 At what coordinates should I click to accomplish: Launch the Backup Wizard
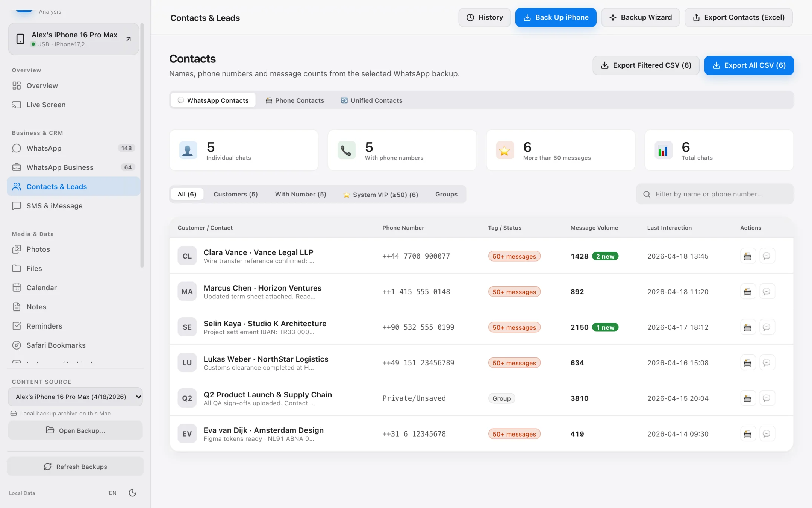click(640, 17)
